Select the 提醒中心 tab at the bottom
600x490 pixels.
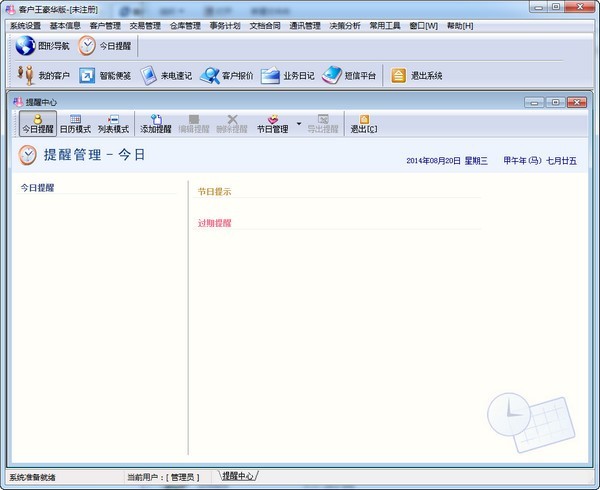point(238,476)
